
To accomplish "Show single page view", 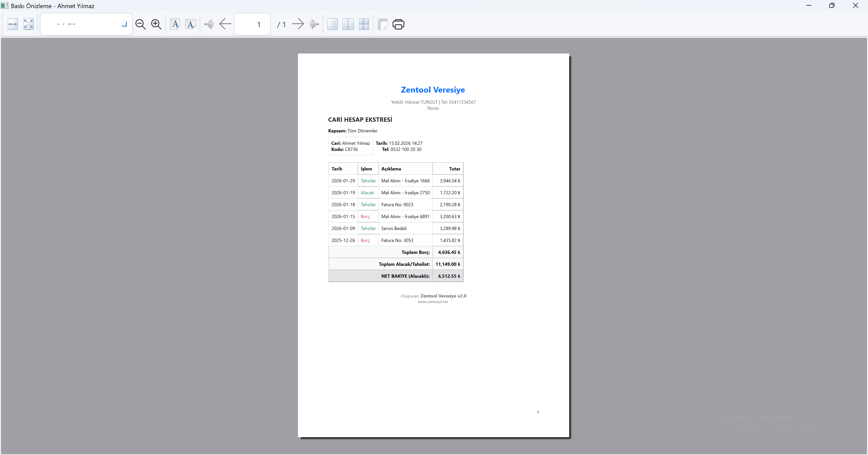I will [x=332, y=24].
